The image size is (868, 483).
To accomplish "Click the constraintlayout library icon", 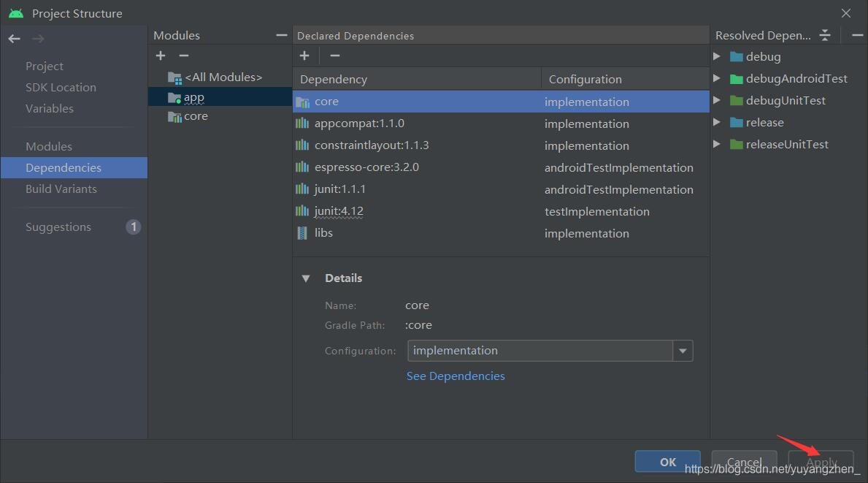I will tap(302, 145).
